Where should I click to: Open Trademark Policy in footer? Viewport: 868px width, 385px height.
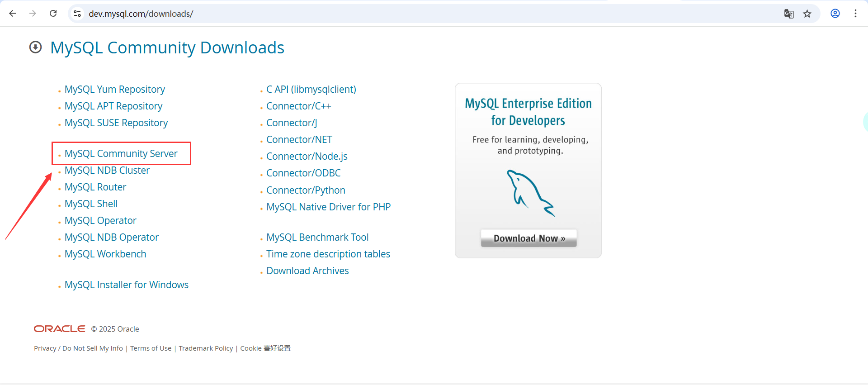point(206,348)
